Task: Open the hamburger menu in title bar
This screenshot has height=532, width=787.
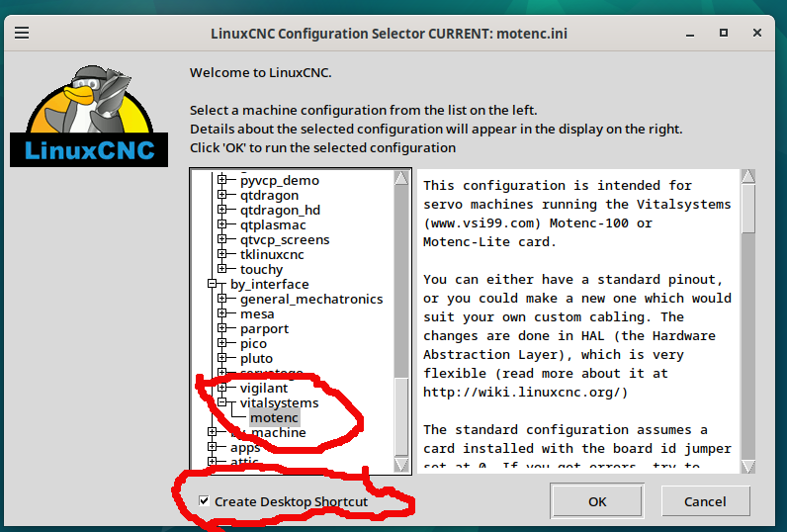Action: pos(22,33)
